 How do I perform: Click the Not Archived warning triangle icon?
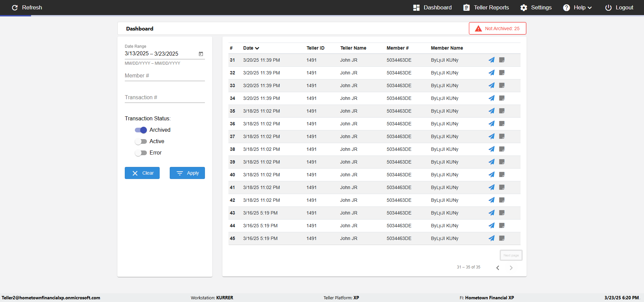tap(479, 28)
